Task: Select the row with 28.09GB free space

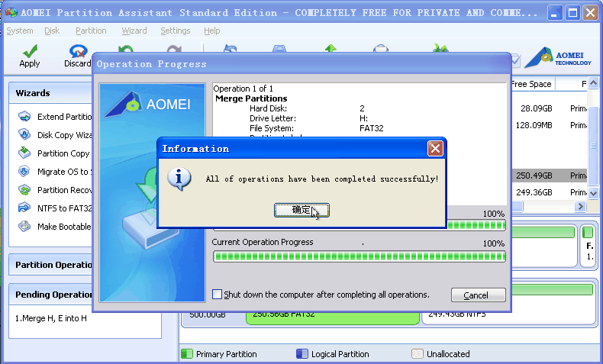Action: click(x=549, y=108)
